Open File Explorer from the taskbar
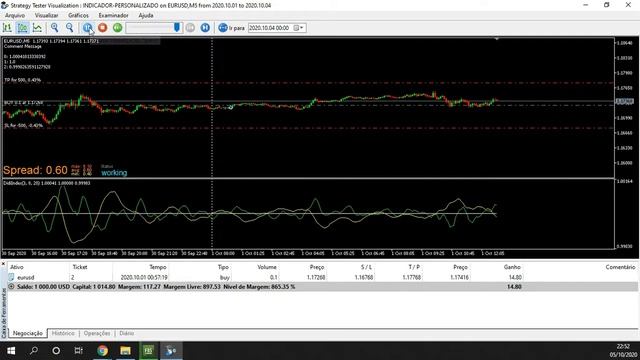Viewport: 640px width, 360px height. pyautogui.click(x=125, y=351)
